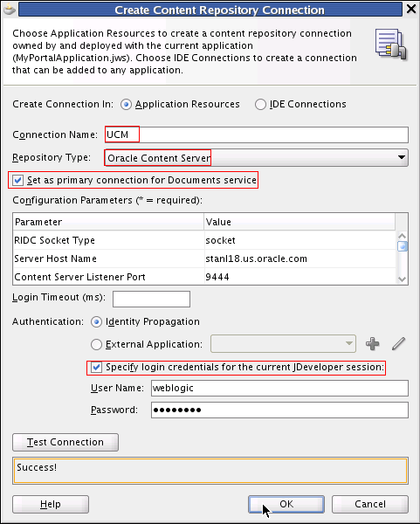Select the IDE Connections radio button
Image resolution: width=420 pixels, height=524 pixels.
pos(260,105)
